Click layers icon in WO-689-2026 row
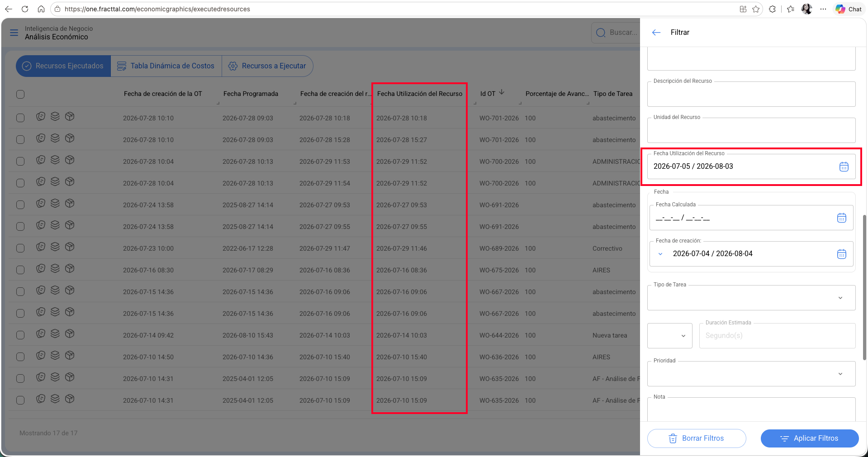Image resolution: width=868 pixels, height=457 pixels. 55,247
